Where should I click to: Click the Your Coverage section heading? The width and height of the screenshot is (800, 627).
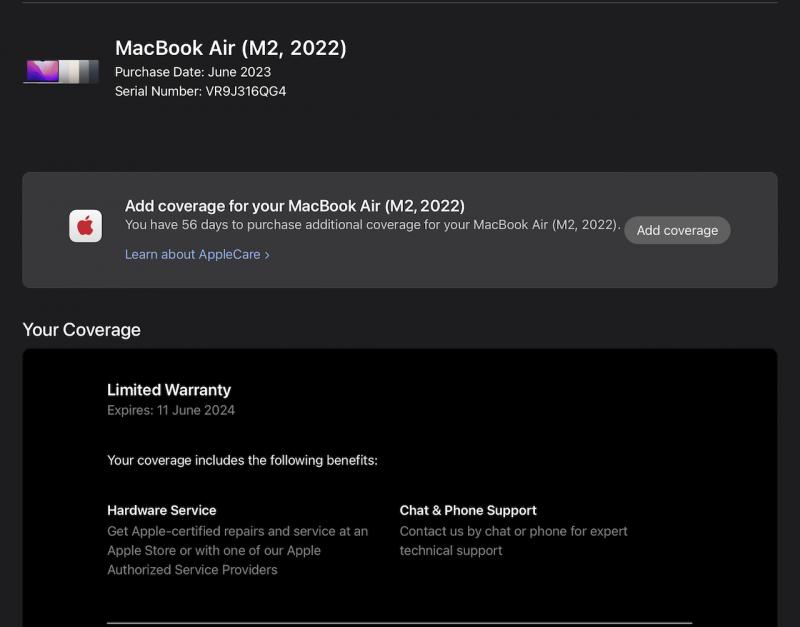81,330
